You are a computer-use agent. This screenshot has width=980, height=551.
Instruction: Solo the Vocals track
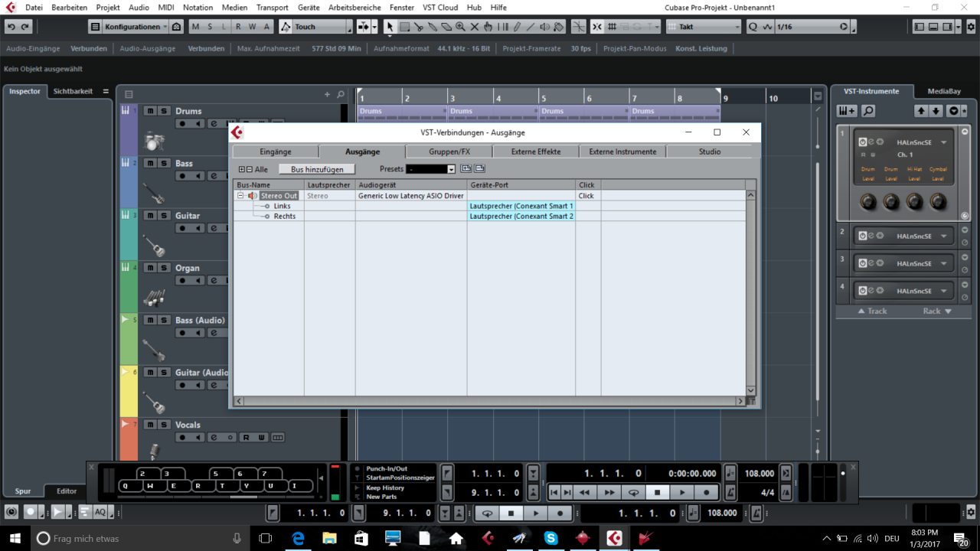pyautogui.click(x=163, y=425)
